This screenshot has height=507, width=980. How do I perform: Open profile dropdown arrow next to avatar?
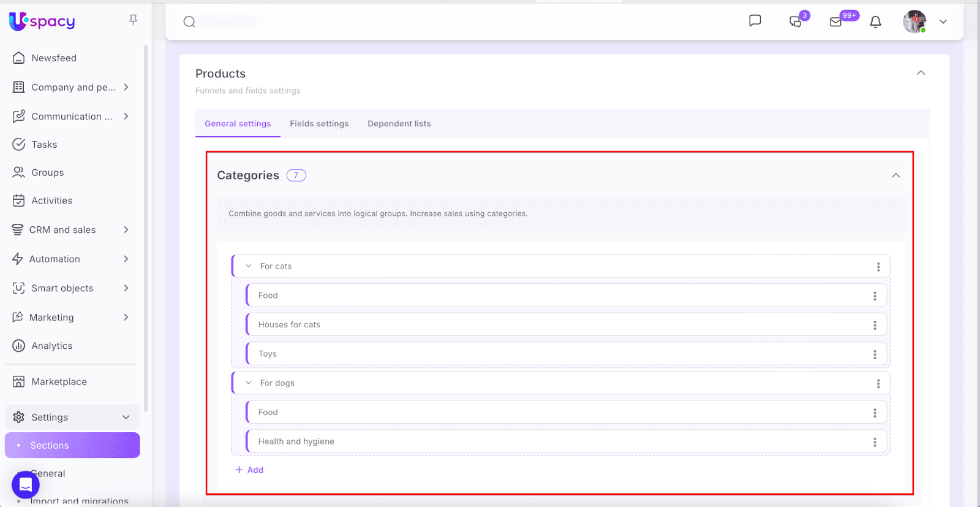click(x=943, y=22)
